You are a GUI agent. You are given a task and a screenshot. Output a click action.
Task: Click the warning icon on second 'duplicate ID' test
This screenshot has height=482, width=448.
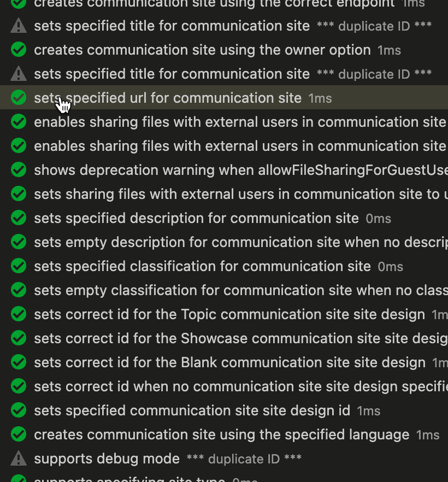[x=18, y=73]
